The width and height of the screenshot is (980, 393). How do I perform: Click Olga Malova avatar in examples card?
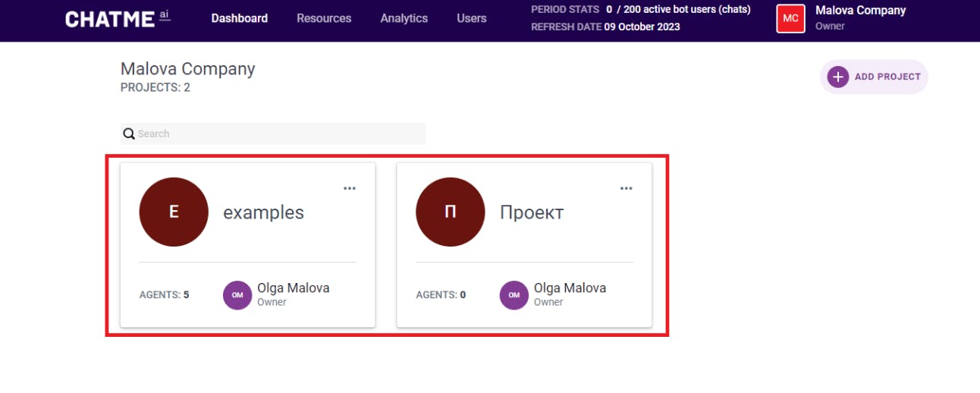[x=237, y=295]
